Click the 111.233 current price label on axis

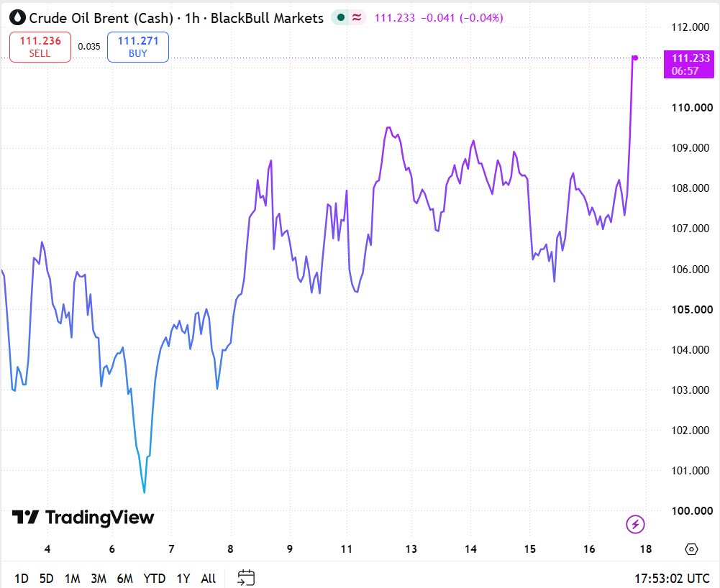pyautogui.click(x=689, y=64)
